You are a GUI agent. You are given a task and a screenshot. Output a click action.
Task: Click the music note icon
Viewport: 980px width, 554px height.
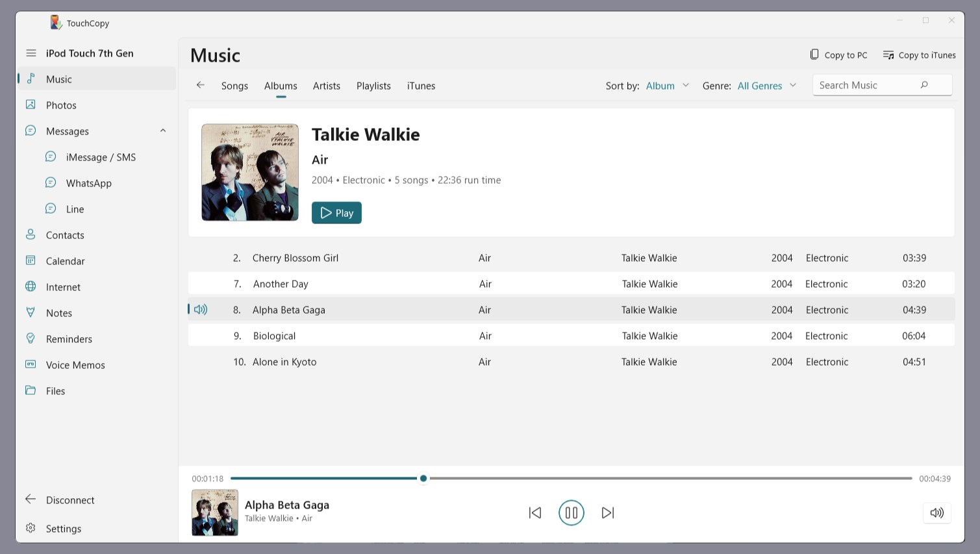(31, 79)
